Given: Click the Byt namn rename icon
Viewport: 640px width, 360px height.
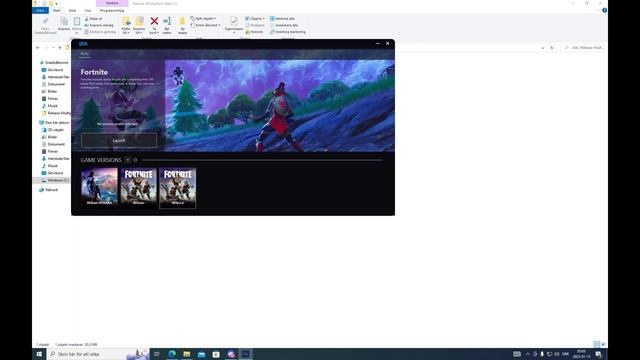Looking at the screenshot, I should click(x=167, y=25).
